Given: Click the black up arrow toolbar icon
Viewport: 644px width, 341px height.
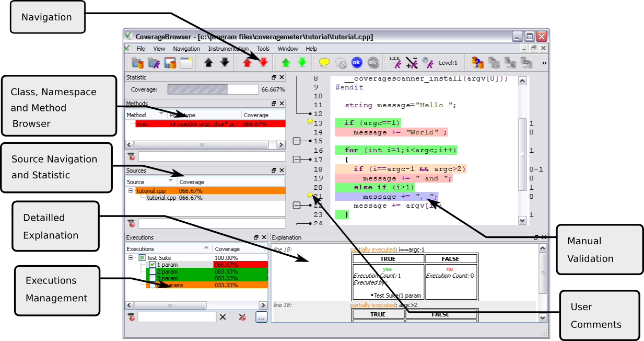Looking at the screenshot, I should tap(209, 63).
